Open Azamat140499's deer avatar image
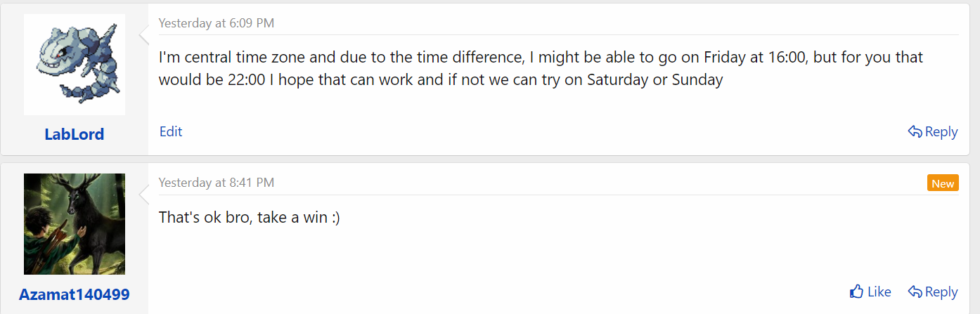The height and width of the screenshot is (314, 980). coord(75,224)
